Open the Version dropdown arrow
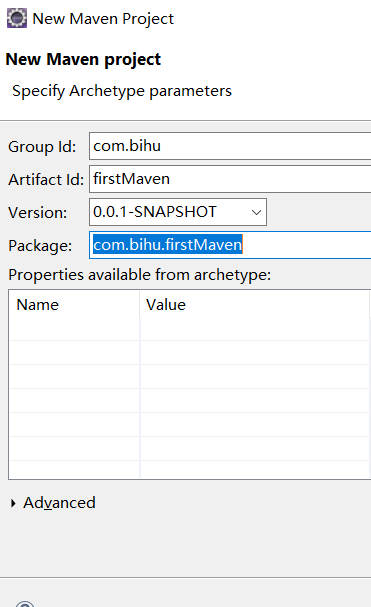Image resolution: width=371 pixels, height=607 pixels. click(x=256, y=212)
